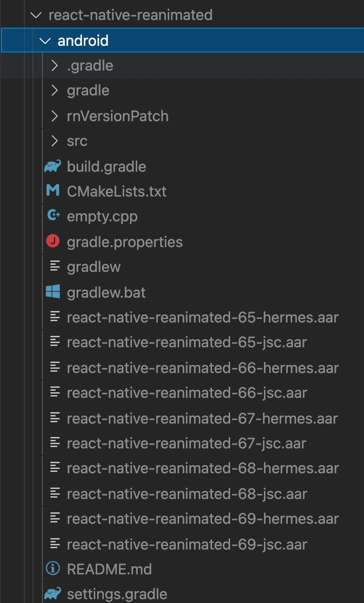Click the AAR file icon beside react-native-reanimated-65-hermes.aar
The width and height of the screenshot is (364, 603).
pos(54,317)
